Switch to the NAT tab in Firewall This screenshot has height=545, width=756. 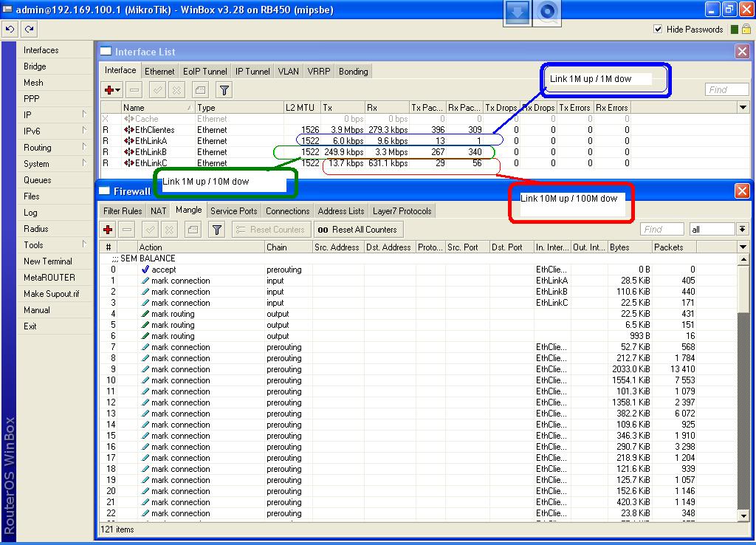159,211
